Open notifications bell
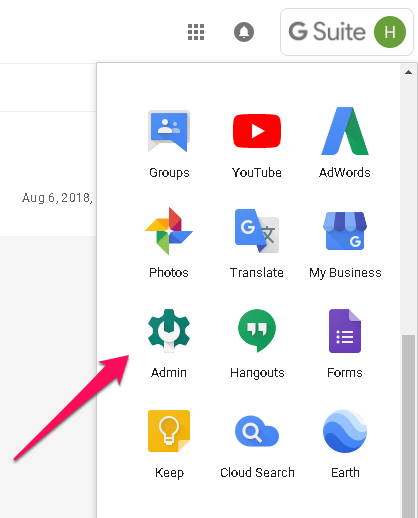This screenshot has width=418, height=518. (x=244, y=32)
